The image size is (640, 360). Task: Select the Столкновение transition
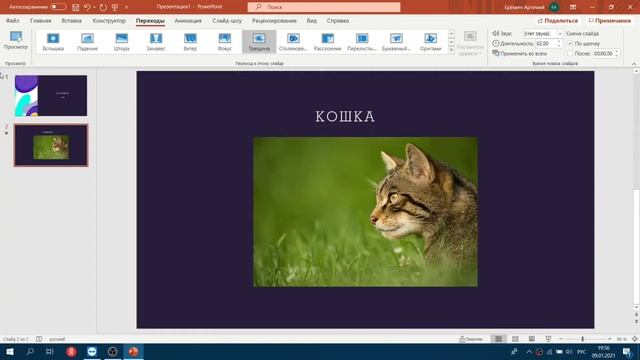pos(293,42)
